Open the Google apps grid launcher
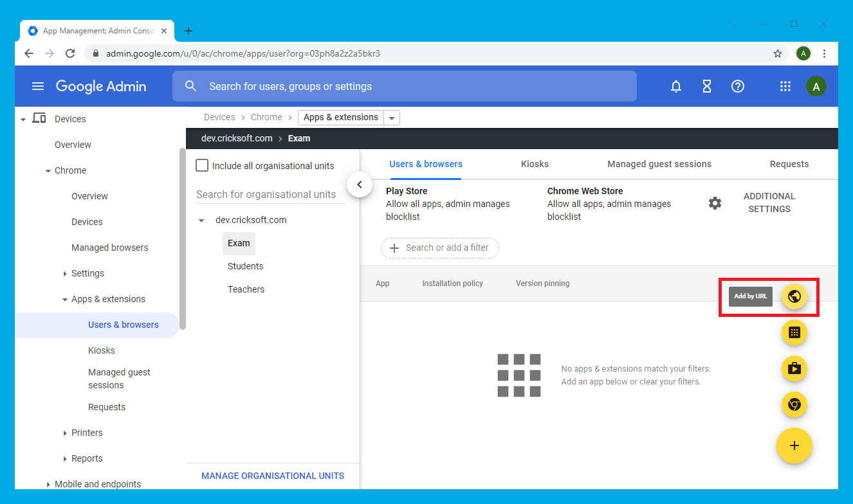Image resolution: width=853 pixels, height=504 pixels. (785, 86)
